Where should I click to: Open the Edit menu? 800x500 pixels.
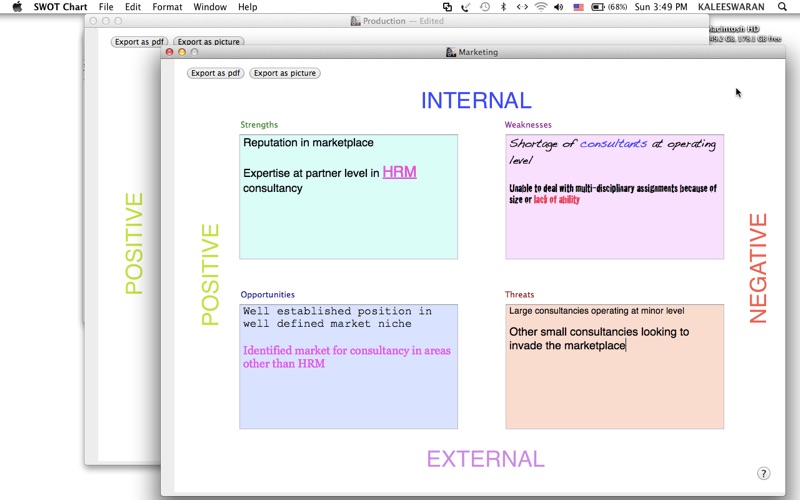(x=133, y=7)
